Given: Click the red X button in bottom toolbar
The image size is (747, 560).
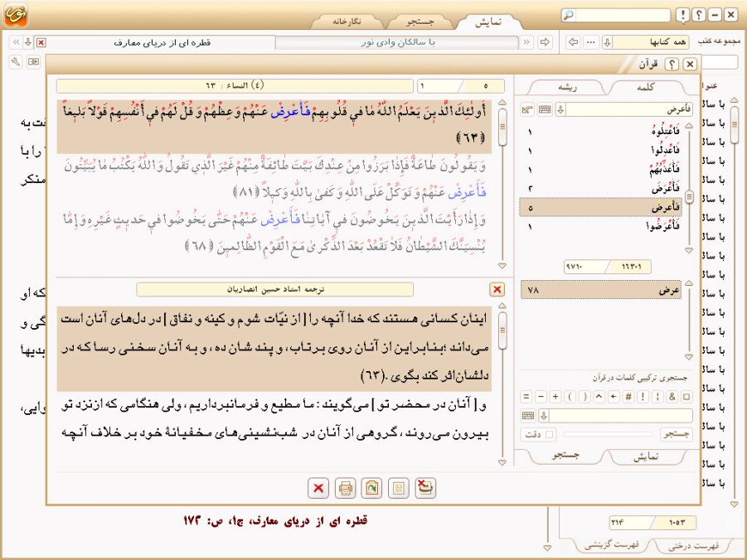Looking at the screenshot, I should (318, 488).
